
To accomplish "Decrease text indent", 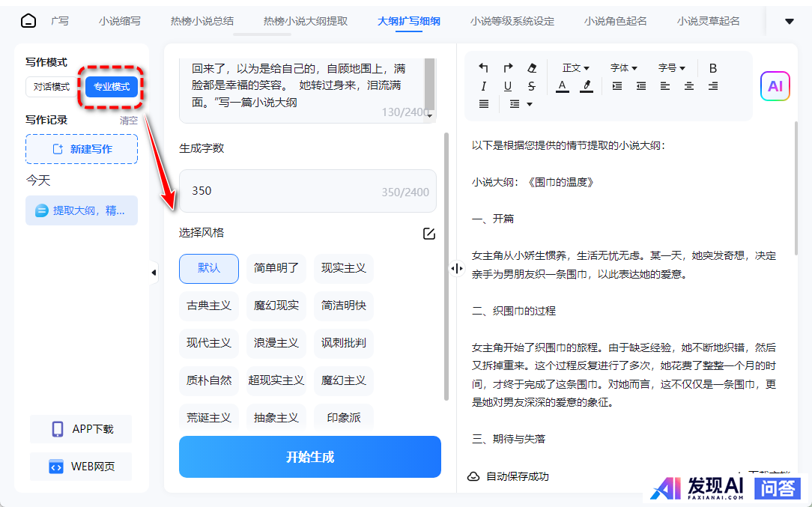I will (x=641, y=86).
